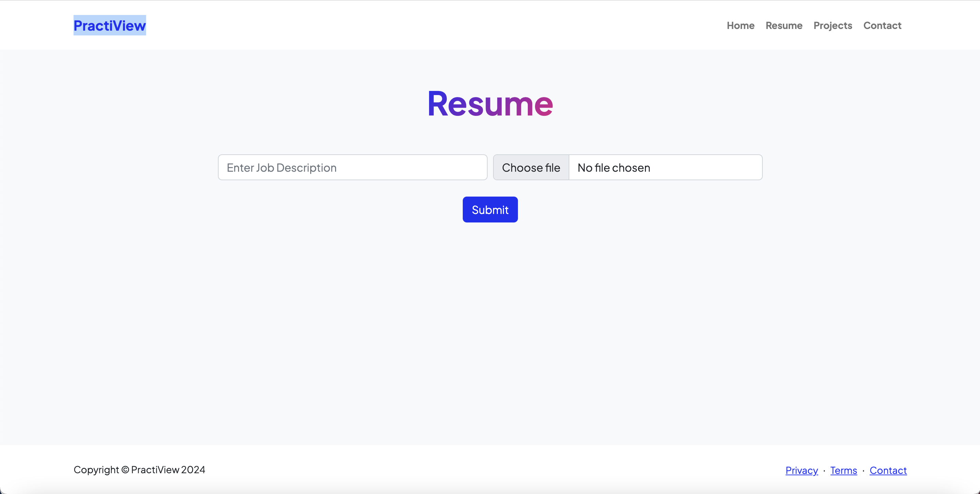Open the Projects navigation item

[x=833, y=26]
